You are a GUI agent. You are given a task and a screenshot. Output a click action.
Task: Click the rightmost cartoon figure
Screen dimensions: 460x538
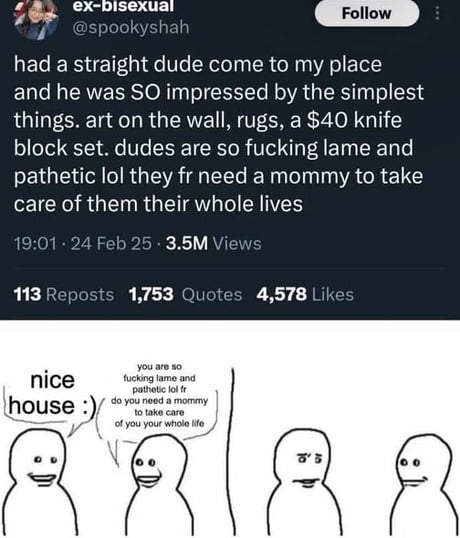(x=423, y=486)
